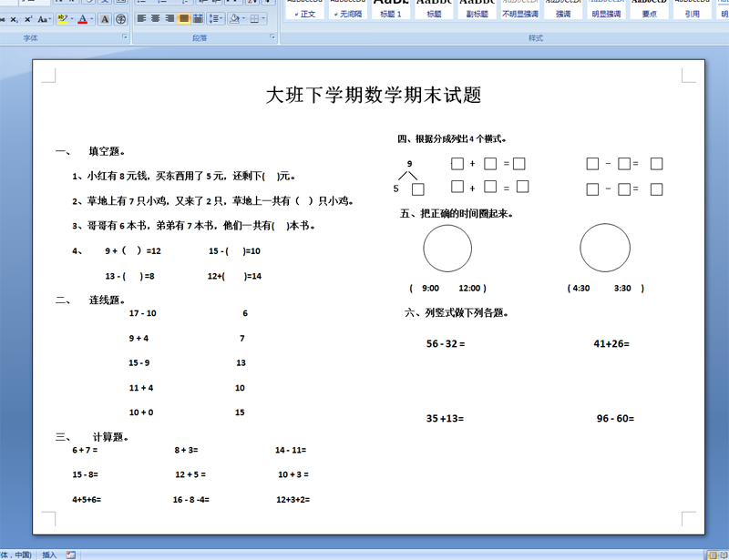Open Paragraph dialog launcher
The width and height of the screenshot is (729, 560).
coord(272,36)
